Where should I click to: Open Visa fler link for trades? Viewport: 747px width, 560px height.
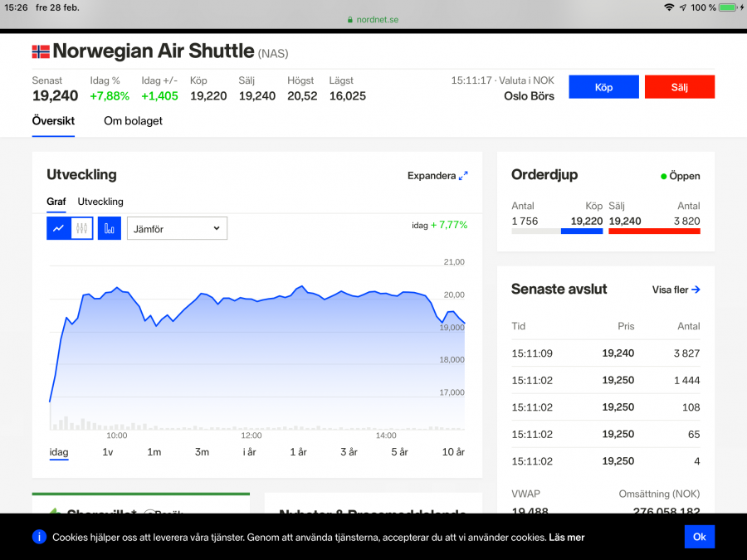point(676,290)
